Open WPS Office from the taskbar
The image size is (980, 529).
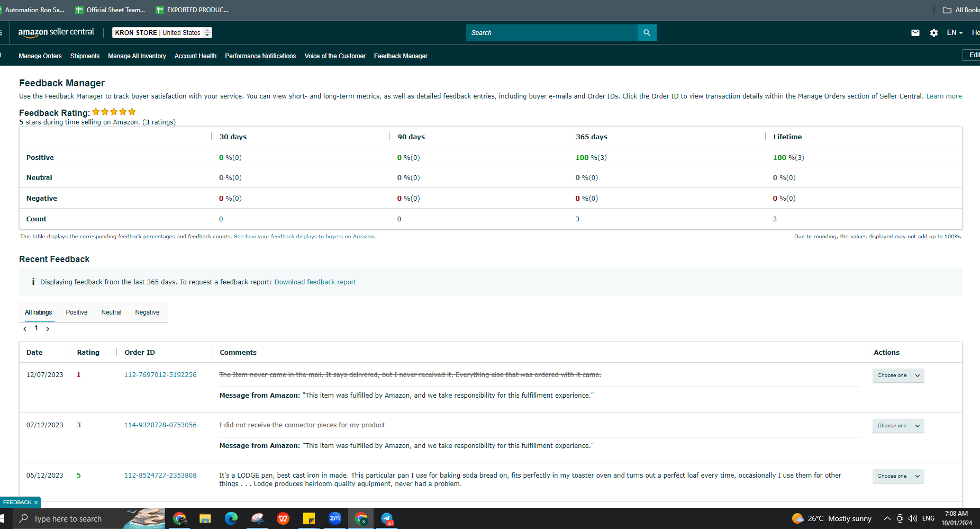click(x=283, y=518)
